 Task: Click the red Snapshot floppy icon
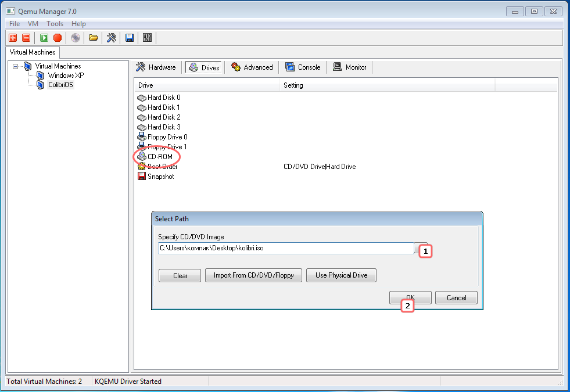(141, 176)
